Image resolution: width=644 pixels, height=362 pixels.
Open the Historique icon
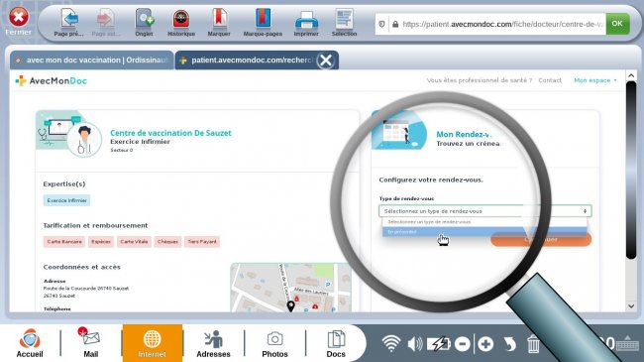(181, 19)
